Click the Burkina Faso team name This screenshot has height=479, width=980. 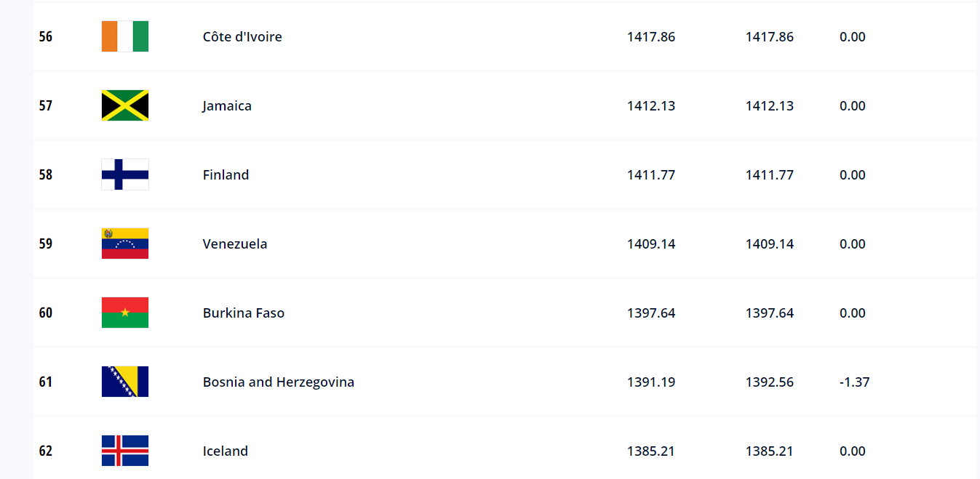[244, 313]
